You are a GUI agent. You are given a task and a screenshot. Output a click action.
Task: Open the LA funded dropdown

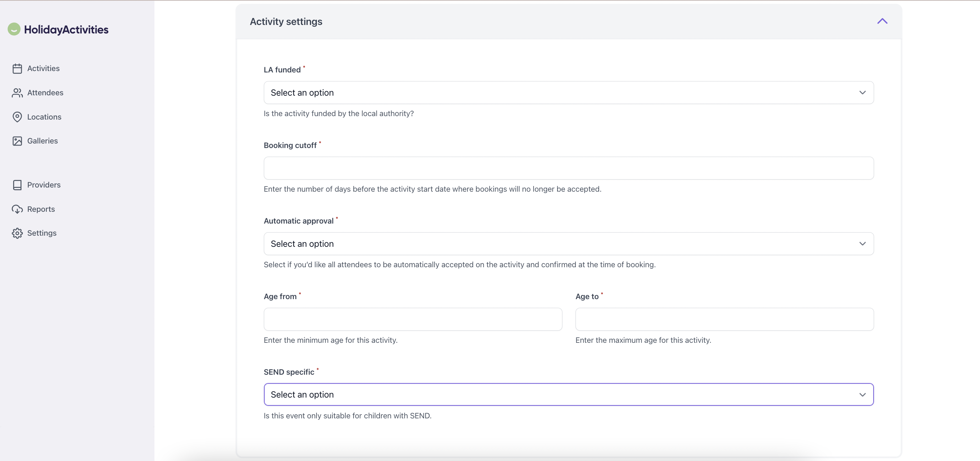(x=568, y=93)
